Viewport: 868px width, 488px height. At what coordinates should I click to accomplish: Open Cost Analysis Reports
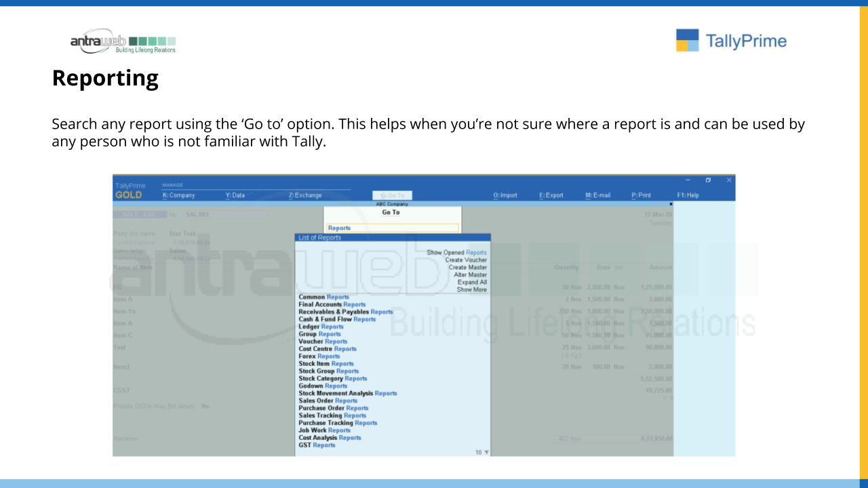pos(330,438)
